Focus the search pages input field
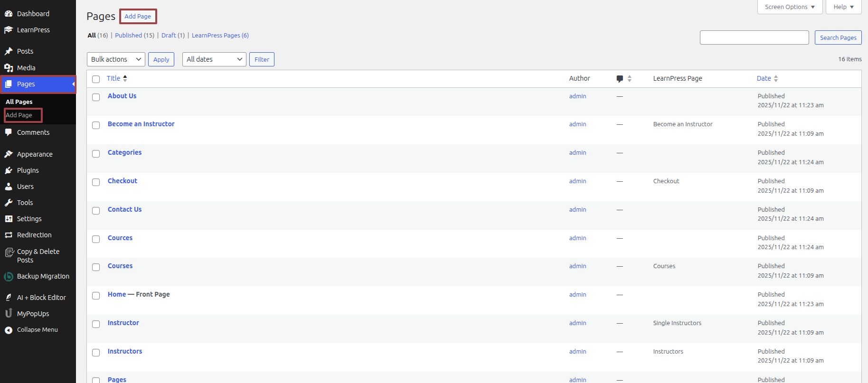The height and width of the screenshot is (383, 868). coord(754,37)
